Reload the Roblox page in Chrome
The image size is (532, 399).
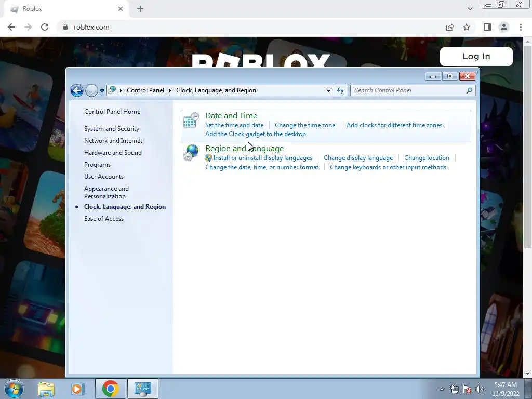point(45,27)
